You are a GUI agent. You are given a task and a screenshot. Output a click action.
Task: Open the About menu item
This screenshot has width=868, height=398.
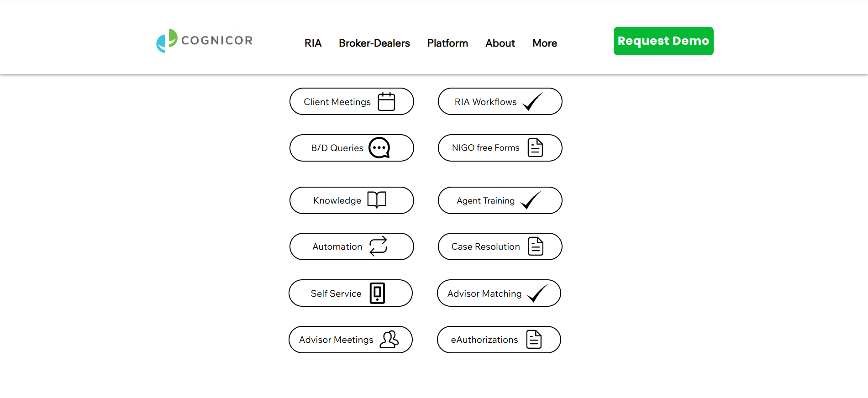click(500, 43)
